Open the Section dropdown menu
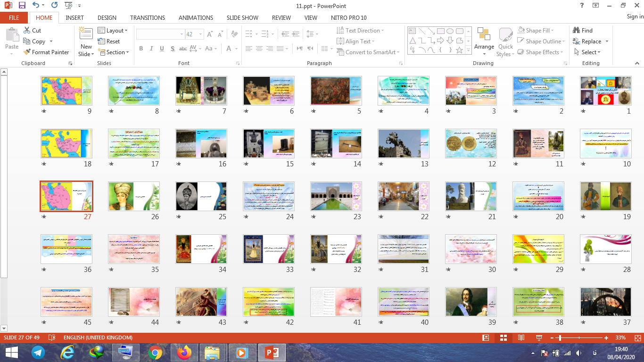The height and width of the screenshot is (362, 644). point(113,52)
